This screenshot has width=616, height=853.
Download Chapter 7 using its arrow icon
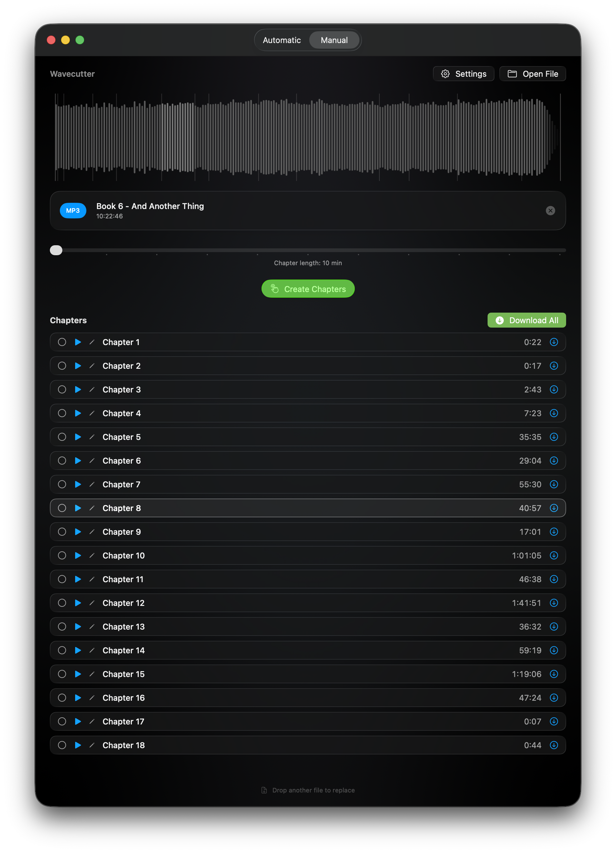tap(554, 484)
